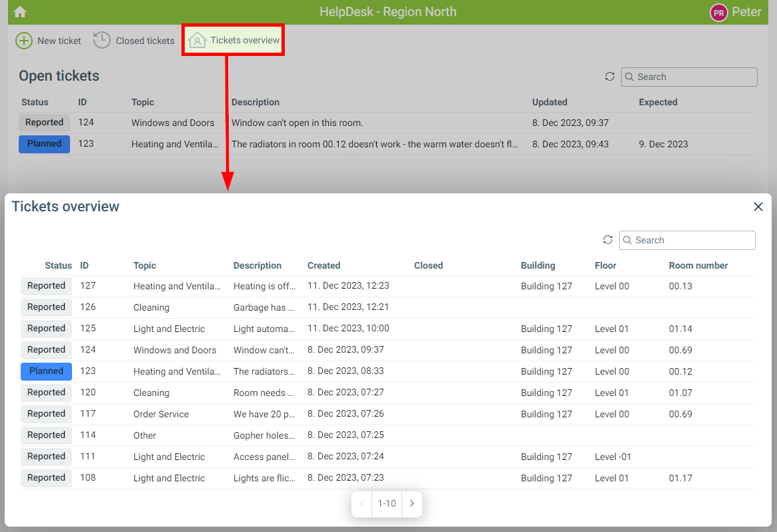Screen dimensions: 777x532
Task: Sort overview by Created column header
Action: tap(323, 265)
